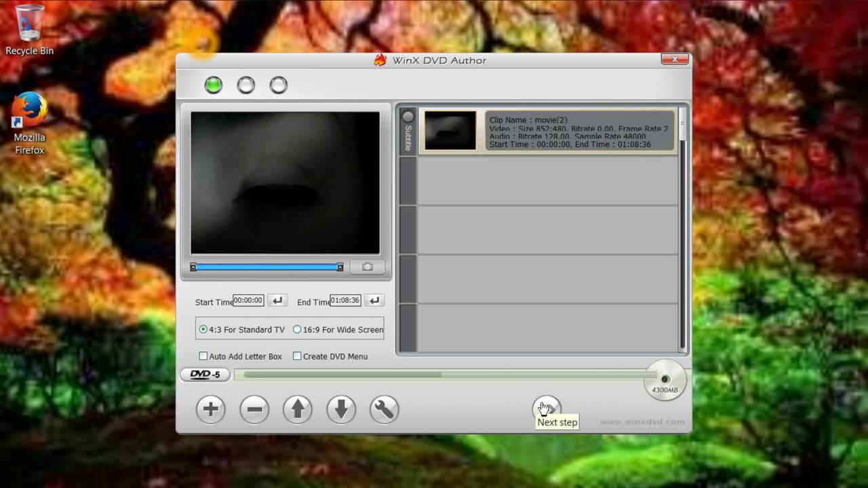
Task: Click the trim slider right handle
Action: tap(340, 267)
